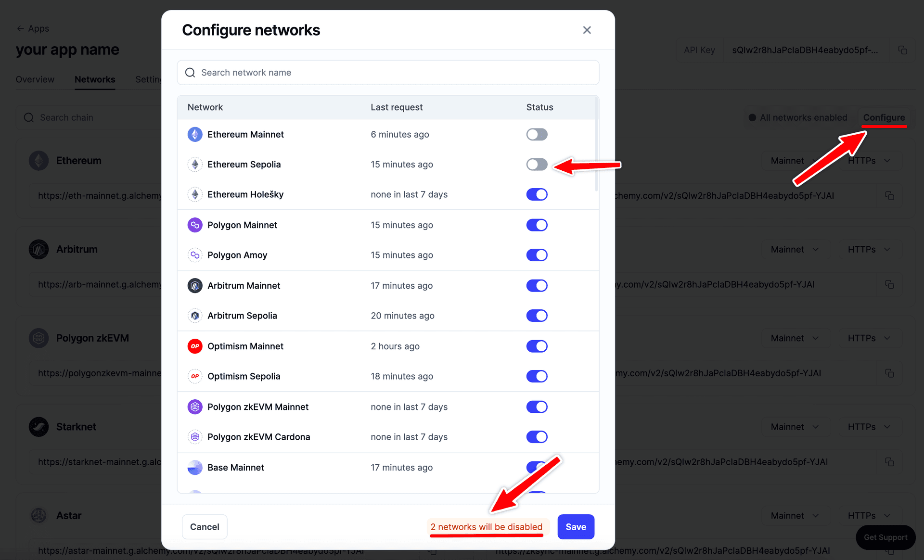Select the Networks tab
Image resolution: width=924 pixels, height=560 pixels.
(95, 79)
